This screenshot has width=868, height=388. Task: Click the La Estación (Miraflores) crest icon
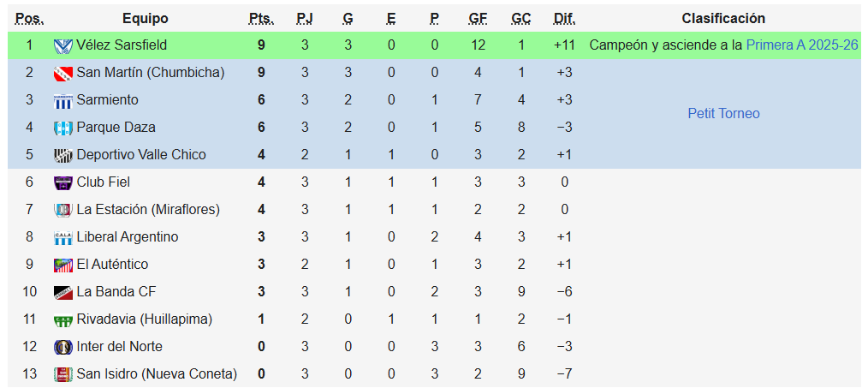(x=63, y=210)
